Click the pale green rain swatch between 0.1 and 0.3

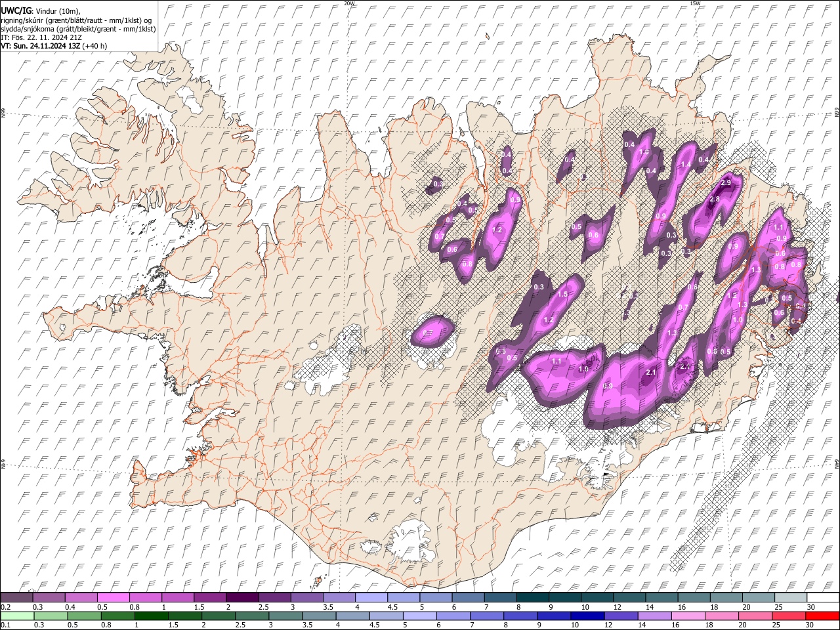17,616
